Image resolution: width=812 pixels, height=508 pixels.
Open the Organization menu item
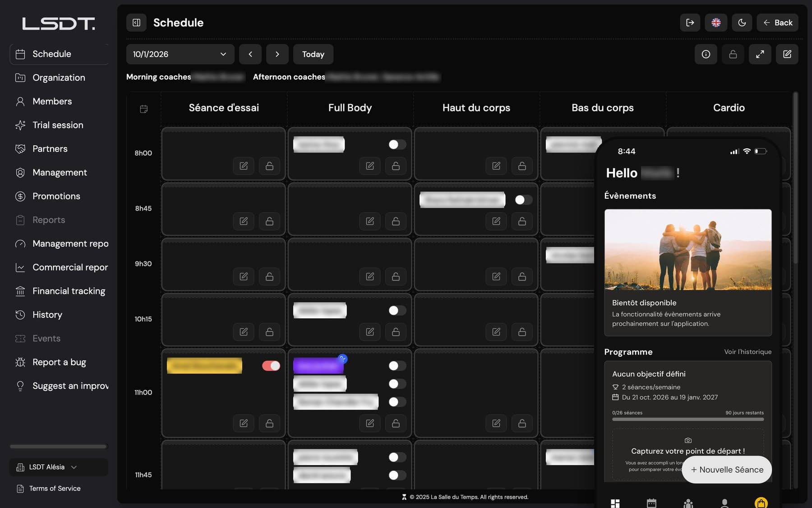tap(59, 78)
